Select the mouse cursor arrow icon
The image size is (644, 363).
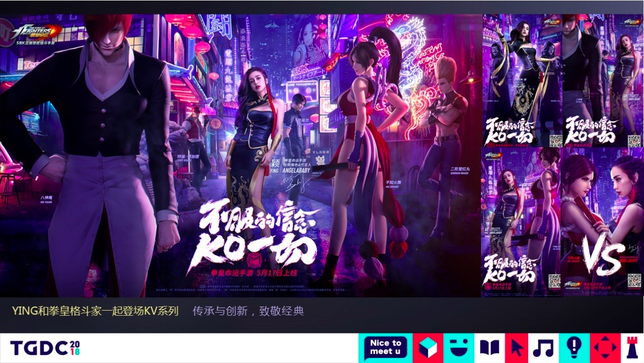point(517,348)
